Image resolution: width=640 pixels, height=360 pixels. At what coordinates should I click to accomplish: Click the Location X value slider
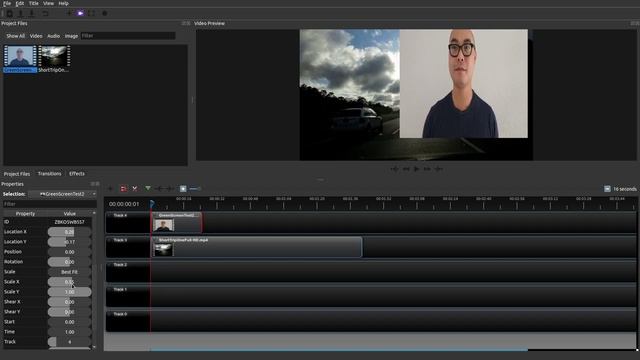(69, 232)
